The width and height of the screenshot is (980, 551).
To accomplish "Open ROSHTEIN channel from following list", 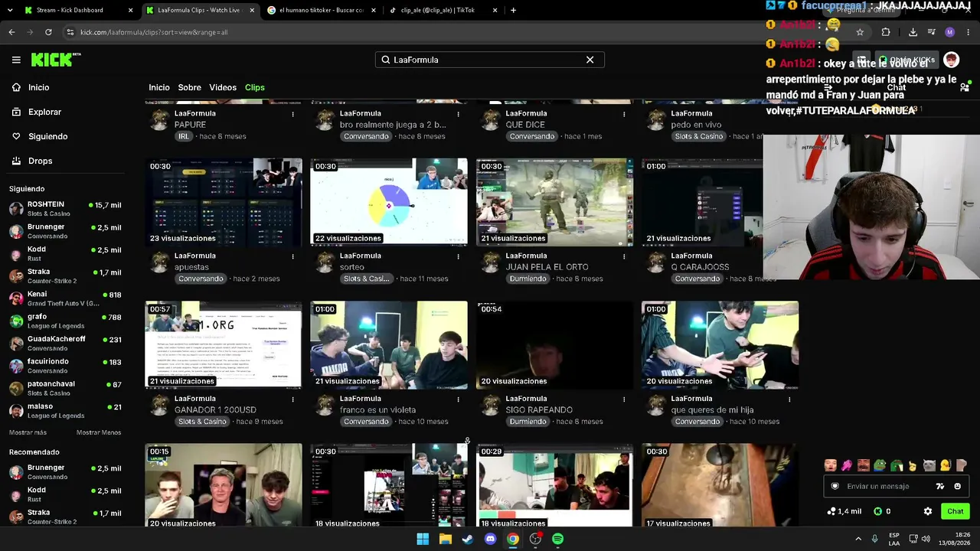I will click(65, 209).
